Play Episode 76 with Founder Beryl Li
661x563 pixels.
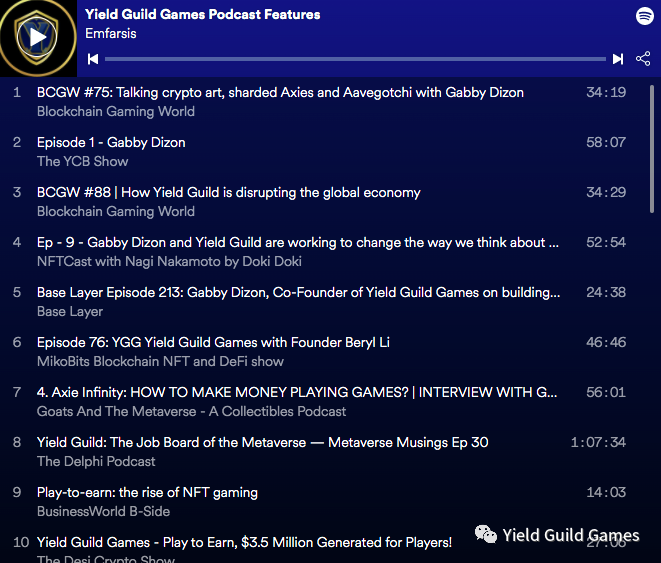pyautogui.click(x=213, y=342)
